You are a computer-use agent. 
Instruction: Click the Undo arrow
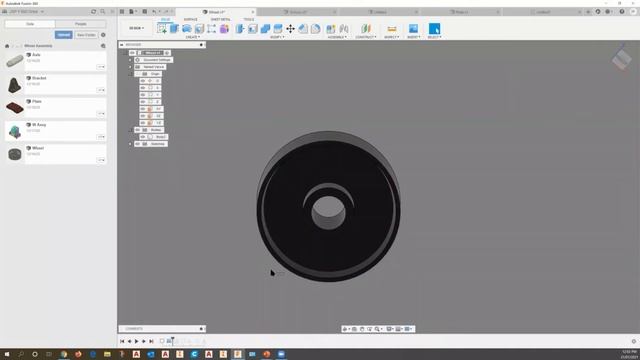pos(154,12)
